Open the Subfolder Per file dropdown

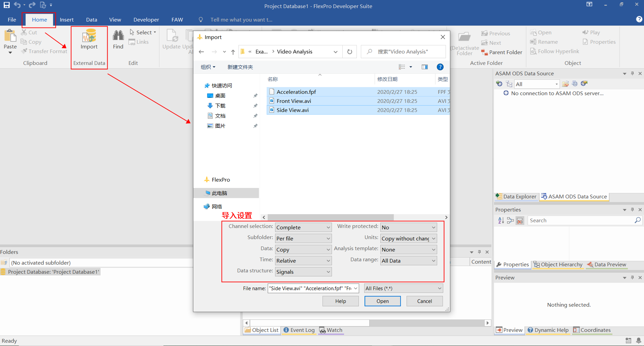tap(303, 238)
